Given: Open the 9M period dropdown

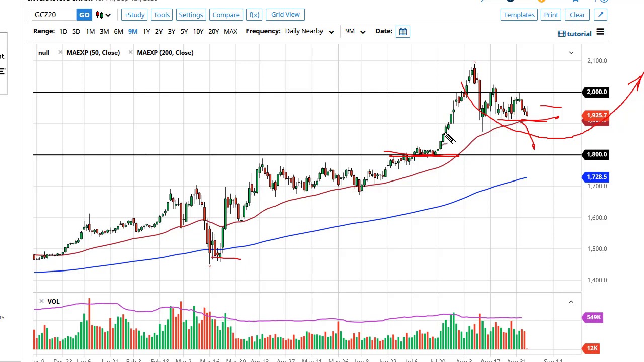Looking at the screenshot, I should (x=355, y=31).
